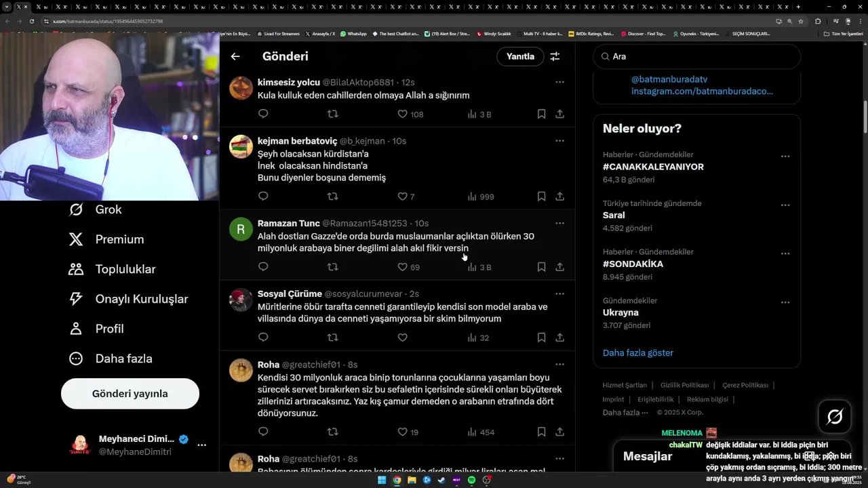This screenshot has height=488, width=868.
Task: Repost kimsesiz yolcu's comment
Action: tap(332, 114)
